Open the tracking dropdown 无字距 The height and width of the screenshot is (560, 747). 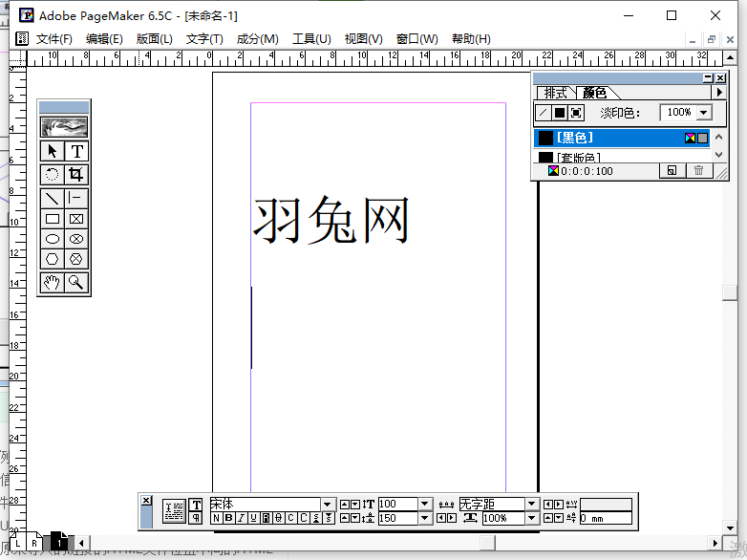tap(532, 505)
